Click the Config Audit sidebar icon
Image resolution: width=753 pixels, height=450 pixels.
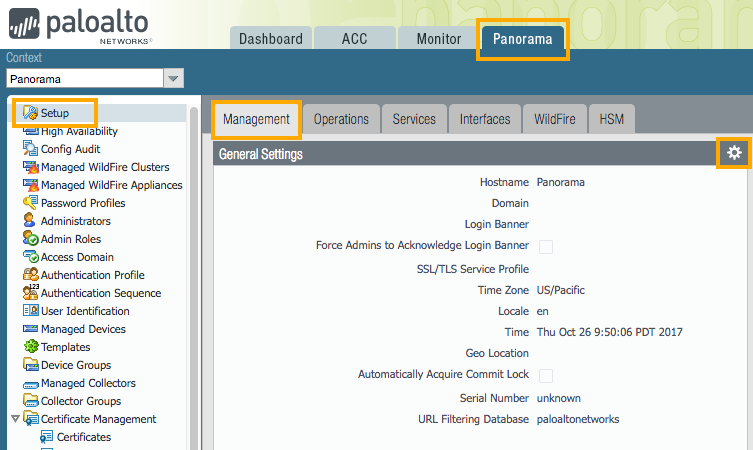pos(30,149)
